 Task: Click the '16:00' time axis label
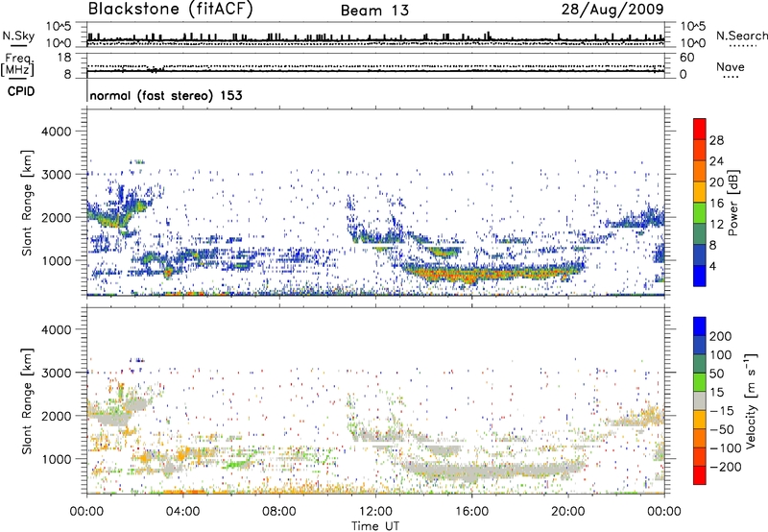coord(471,512)
